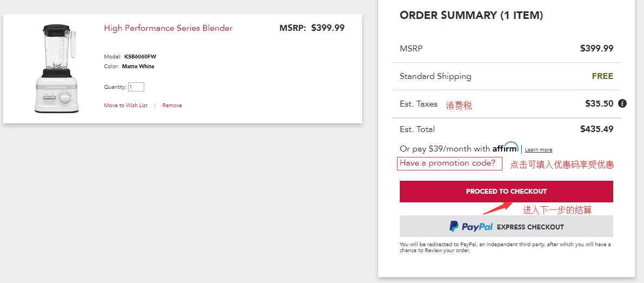This screenshot has width=644, height=283.
Task: Open the white blender product image
Action: click(57, 68)
